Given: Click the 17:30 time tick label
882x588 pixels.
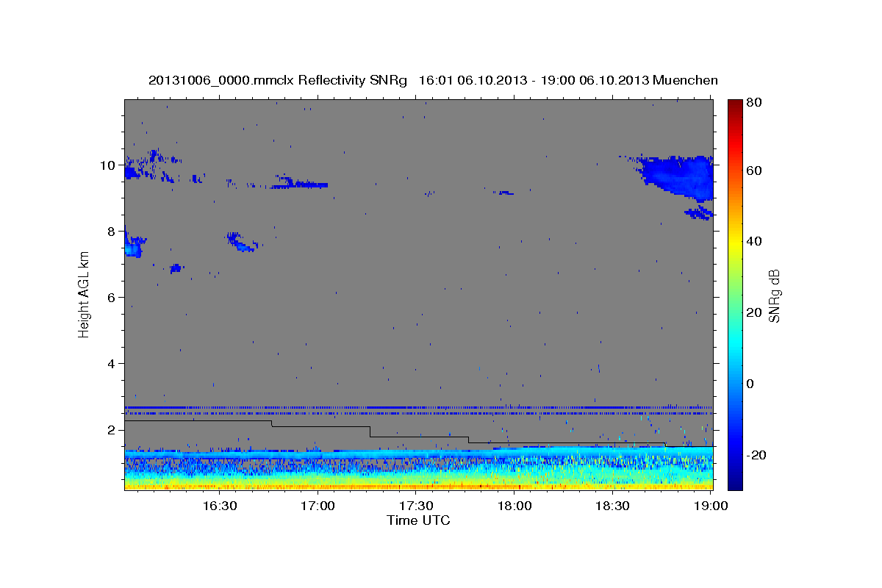Looking at the screenshot, I should (x=416, y=506).
